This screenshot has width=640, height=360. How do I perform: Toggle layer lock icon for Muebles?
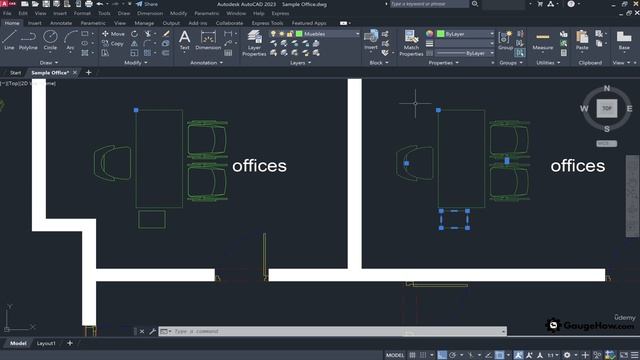289,34
